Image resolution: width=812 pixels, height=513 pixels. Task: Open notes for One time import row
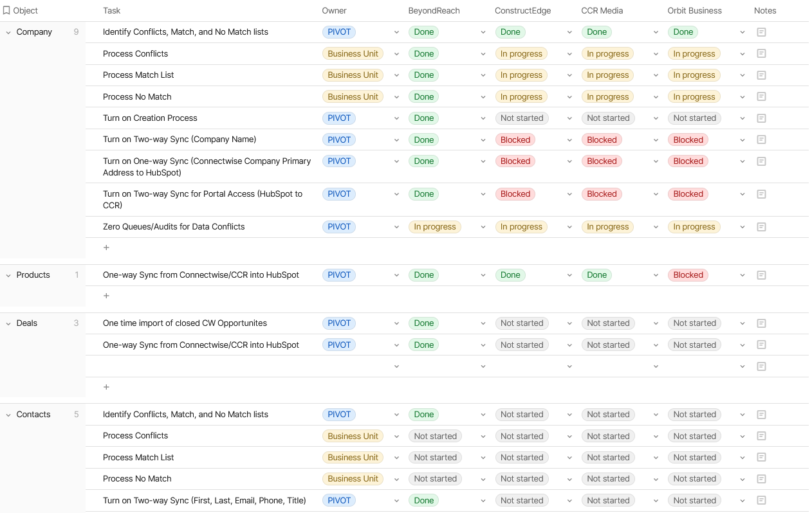[x=761, y=323]
